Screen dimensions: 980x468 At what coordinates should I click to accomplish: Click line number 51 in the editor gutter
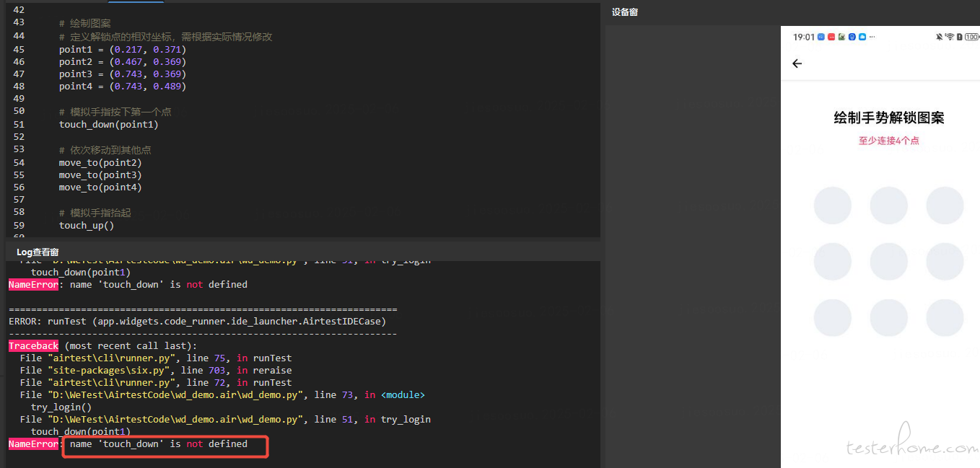click(19, 123)
